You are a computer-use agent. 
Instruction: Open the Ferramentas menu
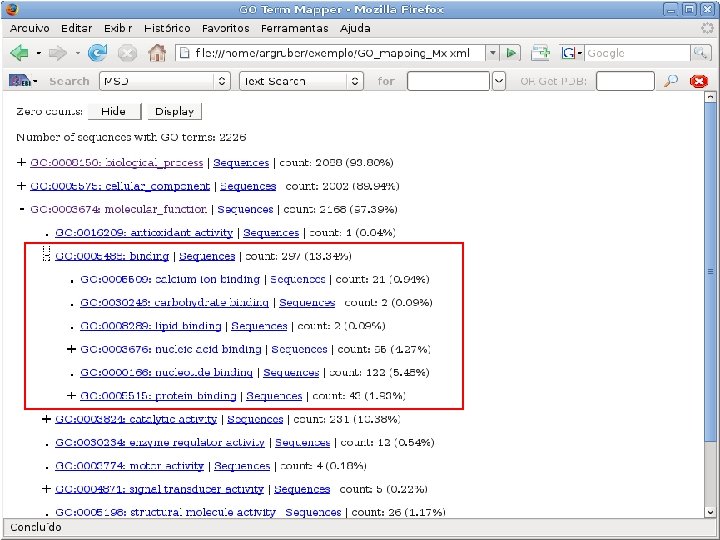tap(294, 28)
